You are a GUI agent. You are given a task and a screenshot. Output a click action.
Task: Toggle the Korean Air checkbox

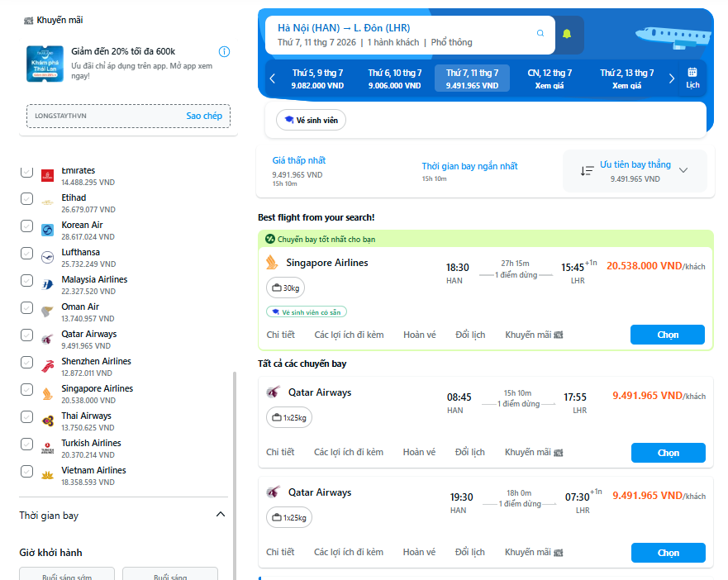pos(27,226)
